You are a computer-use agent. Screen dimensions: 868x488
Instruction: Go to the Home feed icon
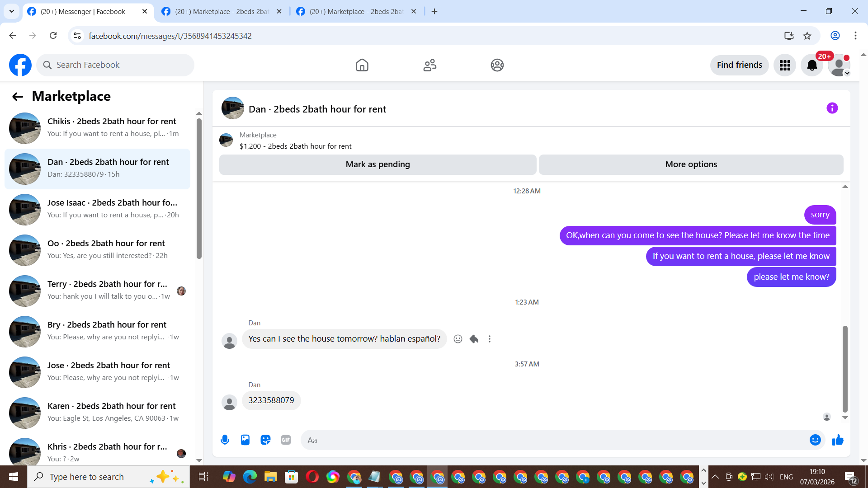click(x=362, y=65)
